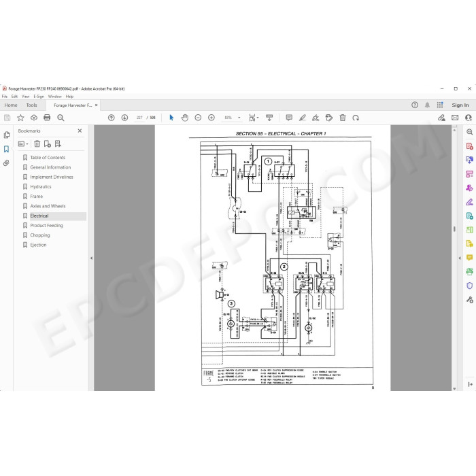Send file by email envelope icon
This screenshot has height=476, width=476.
455,118
